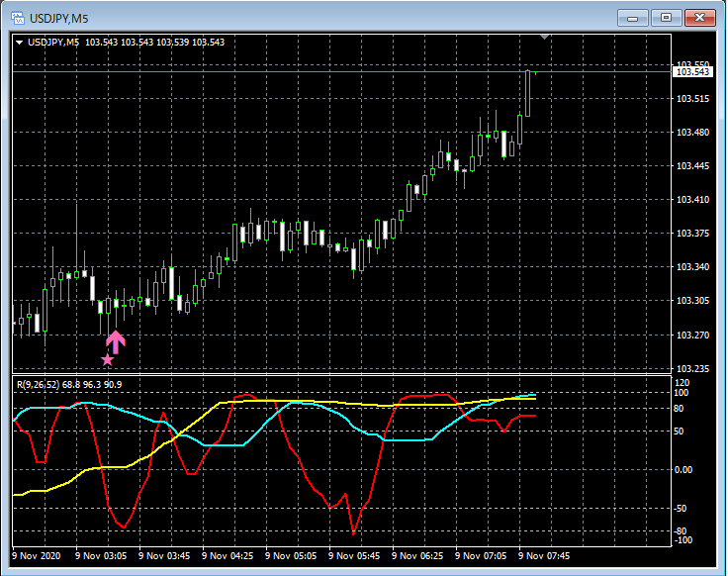Click the indicator scale value -50
The image size is (728, 576).
tap(680, 509)
